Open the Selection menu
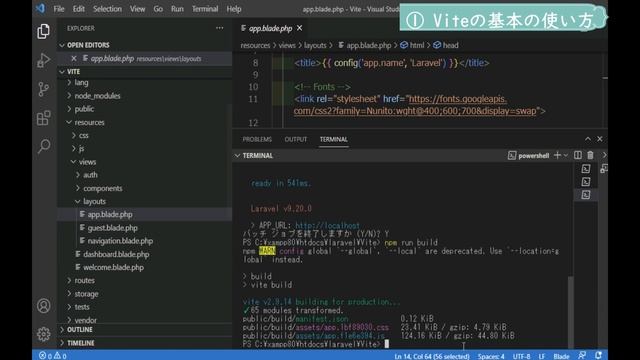The width and height of the screenshot is (640, 360). click(107, 9)
